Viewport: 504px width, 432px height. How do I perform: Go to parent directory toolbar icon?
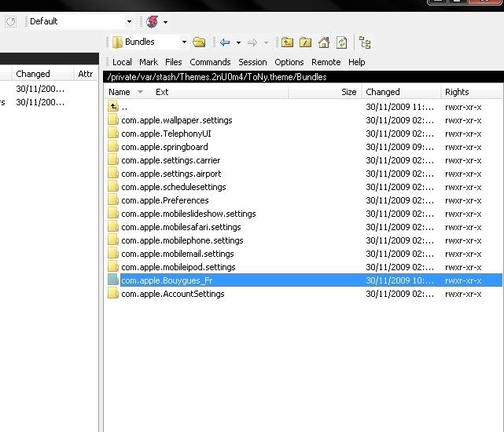point(287,42)
